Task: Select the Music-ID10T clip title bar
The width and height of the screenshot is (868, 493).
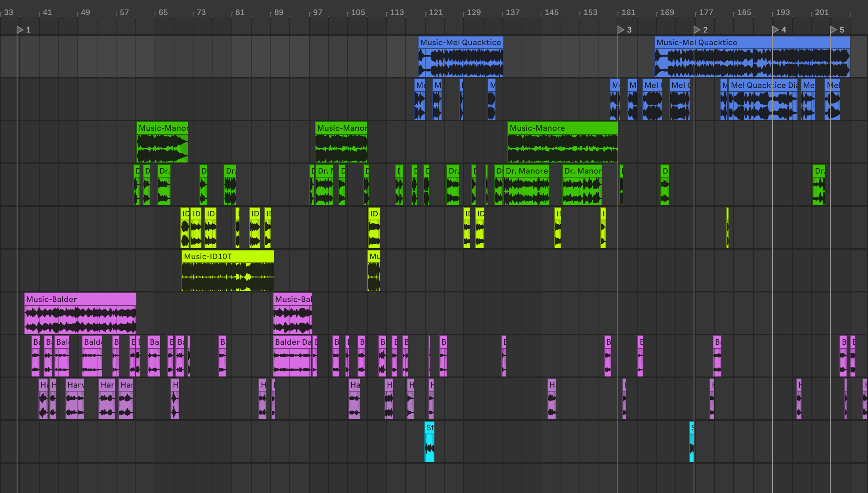Action: (x=228, y=256)
